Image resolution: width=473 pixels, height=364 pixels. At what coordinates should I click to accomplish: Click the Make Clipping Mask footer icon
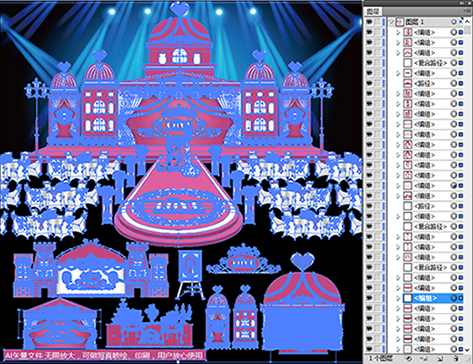click(x=408, y=359)
